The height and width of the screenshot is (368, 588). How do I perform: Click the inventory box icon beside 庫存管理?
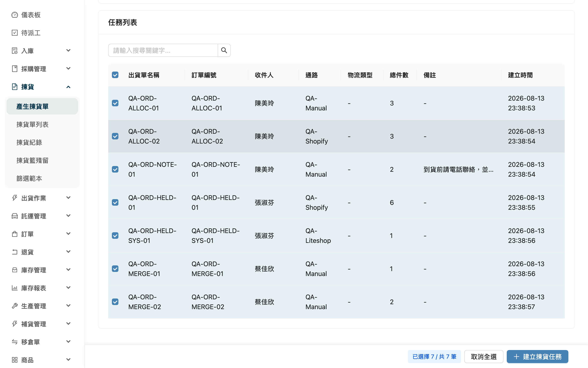point(14,270)
